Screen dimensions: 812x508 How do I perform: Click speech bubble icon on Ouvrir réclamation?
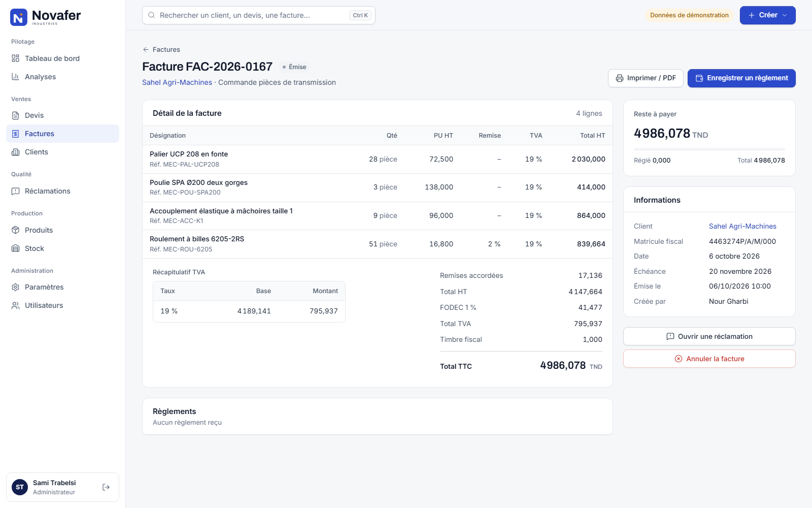click(670, 336)
